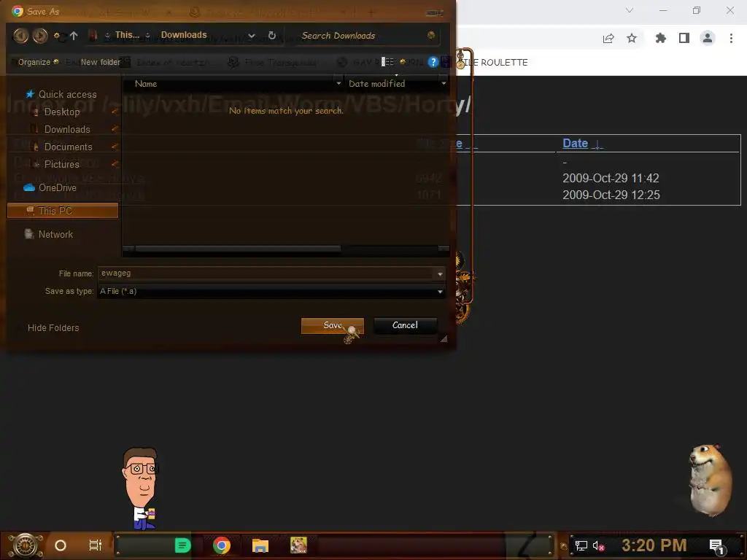This screenshot has height=560, width=747.
Task: Open Task View on taskbar
Action: click(x=96, y=545)
